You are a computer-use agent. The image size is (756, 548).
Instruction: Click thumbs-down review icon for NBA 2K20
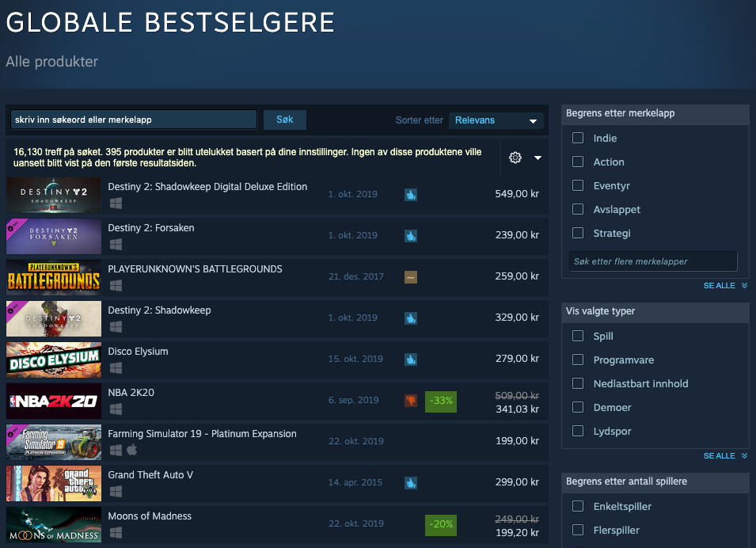[411, 401]
